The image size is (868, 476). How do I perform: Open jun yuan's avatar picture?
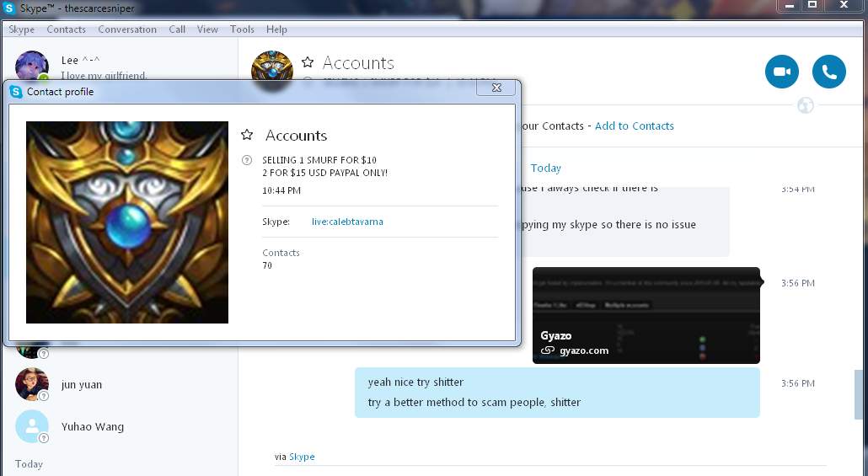pyautogui.click(x=31, y=383)
